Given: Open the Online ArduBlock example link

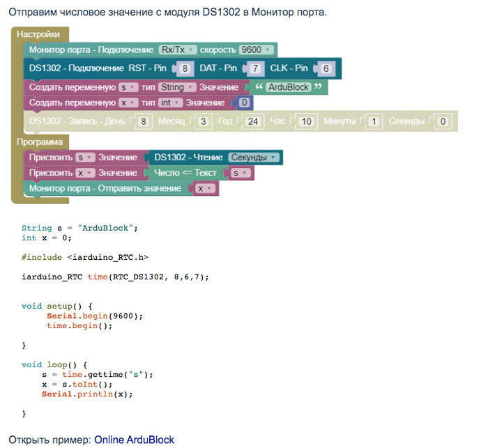Looking at the screenshot, I should coord(134,440).
